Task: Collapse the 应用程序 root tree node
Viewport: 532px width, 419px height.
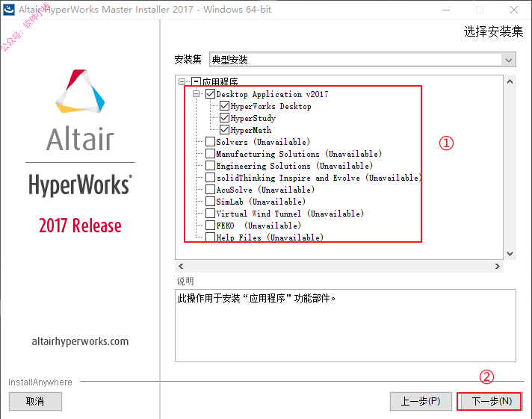Action: click(182, 81)
